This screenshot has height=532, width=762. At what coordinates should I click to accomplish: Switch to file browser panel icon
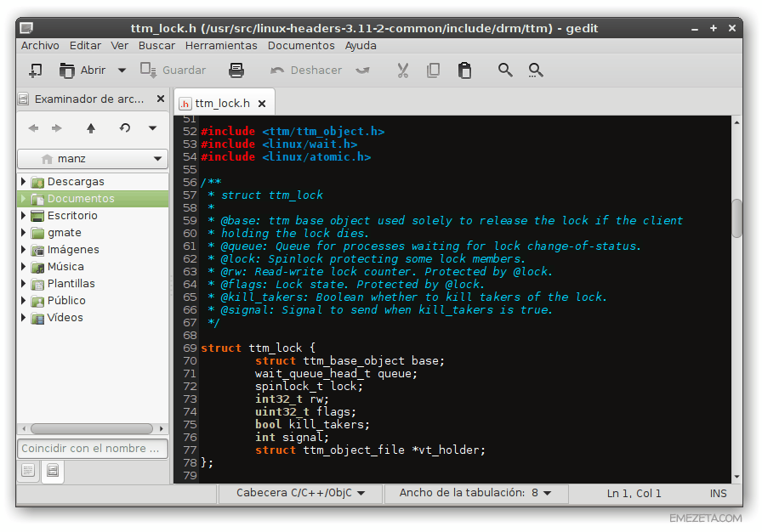point(53,470)
